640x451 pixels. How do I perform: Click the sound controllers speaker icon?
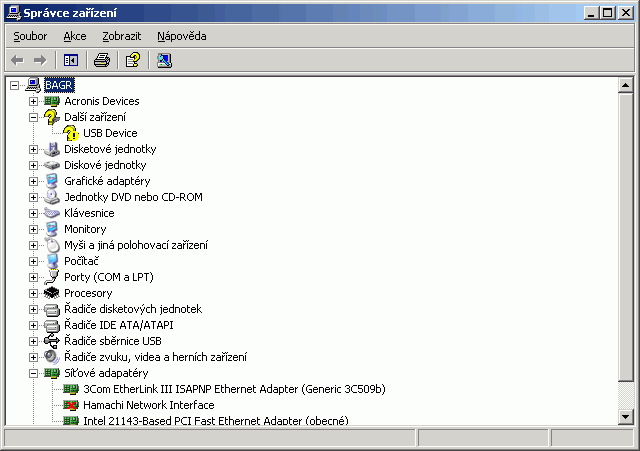click(x=52, y=357)
